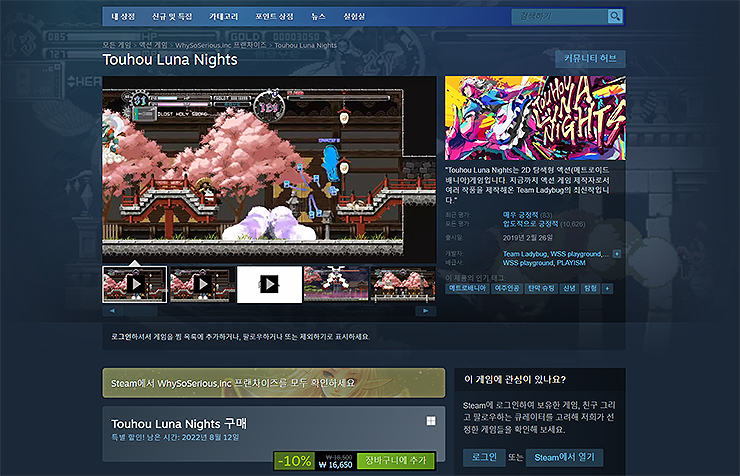Click the Touhou Luna Nights 구매 heading
This screenshot has height=476, width=740.
tap(179, 424)
